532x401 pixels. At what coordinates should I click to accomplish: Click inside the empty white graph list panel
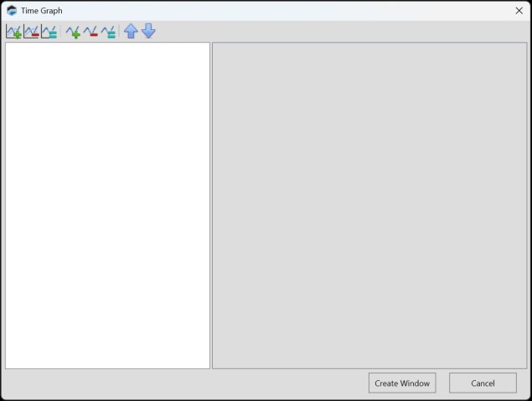click(107, 205)
